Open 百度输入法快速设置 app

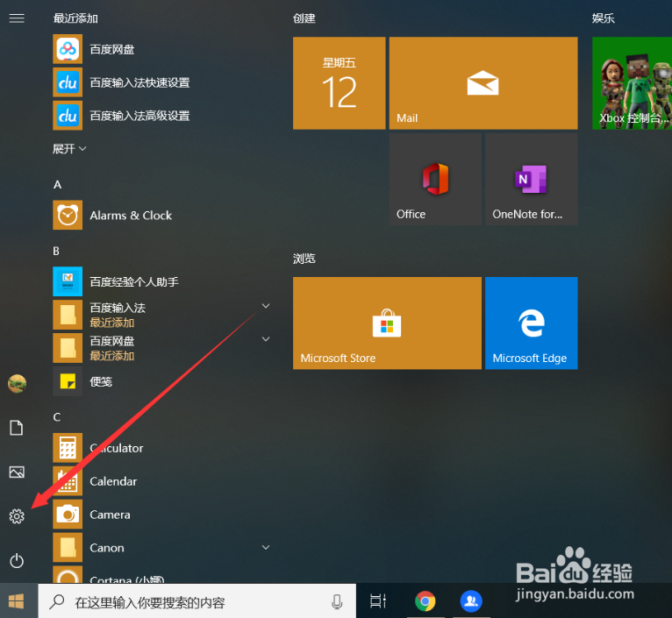(163, 82)
